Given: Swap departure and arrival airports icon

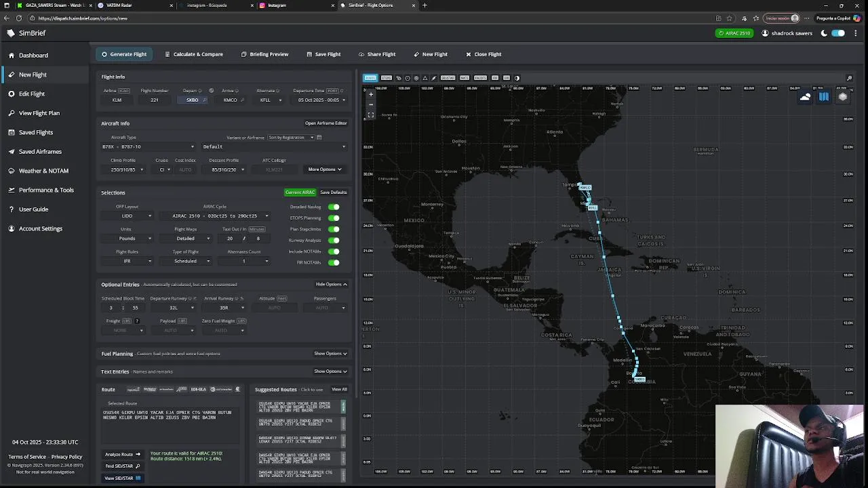Looking at the screenshot, I should (211, 90).
